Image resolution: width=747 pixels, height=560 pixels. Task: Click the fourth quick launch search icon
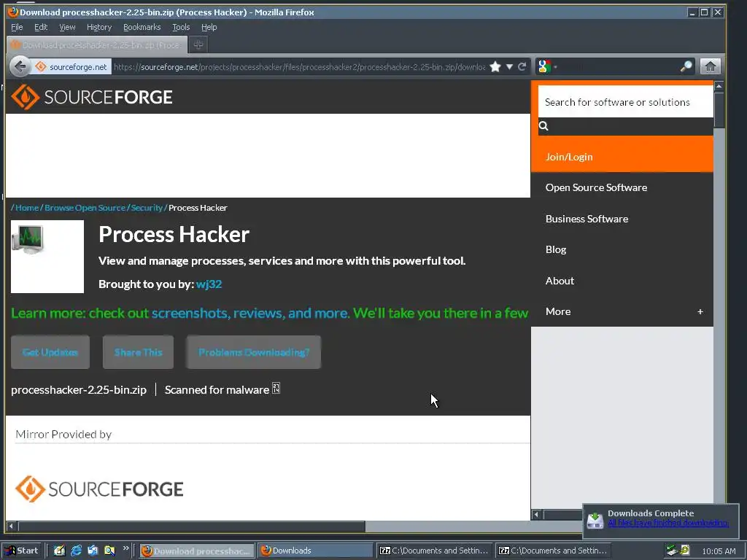coord(109,551)
